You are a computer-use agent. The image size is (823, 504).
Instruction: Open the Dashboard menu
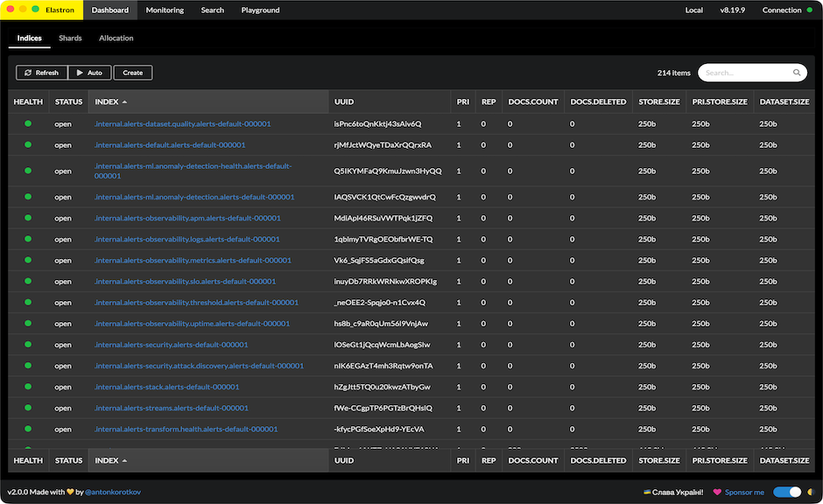[110, 10]
